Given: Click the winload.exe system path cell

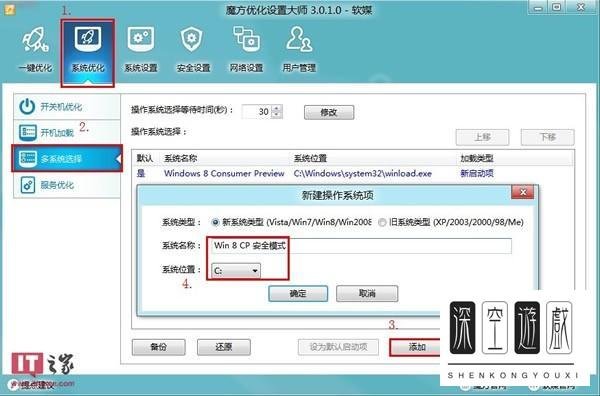Looking at the screenshot, I should tap(362, 173).
